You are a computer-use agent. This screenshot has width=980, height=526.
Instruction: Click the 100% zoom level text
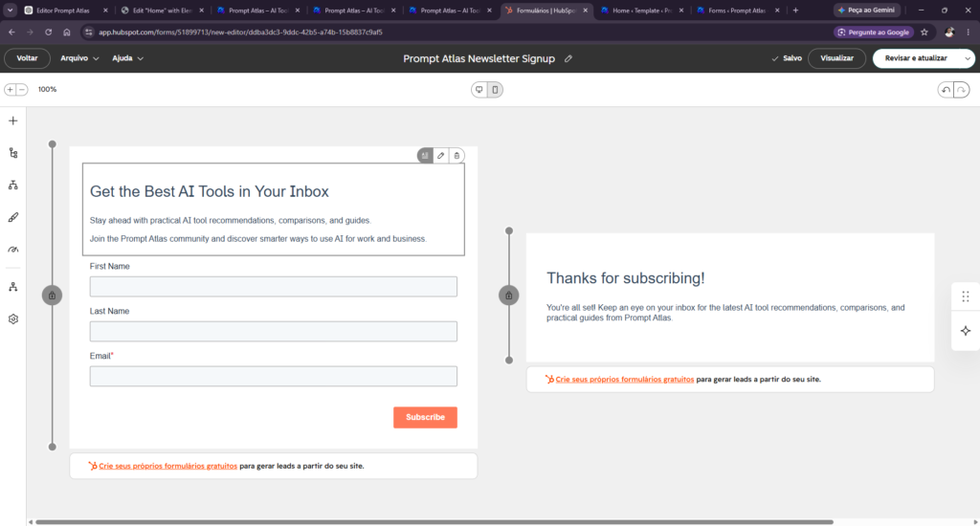(x=47, y=89)
